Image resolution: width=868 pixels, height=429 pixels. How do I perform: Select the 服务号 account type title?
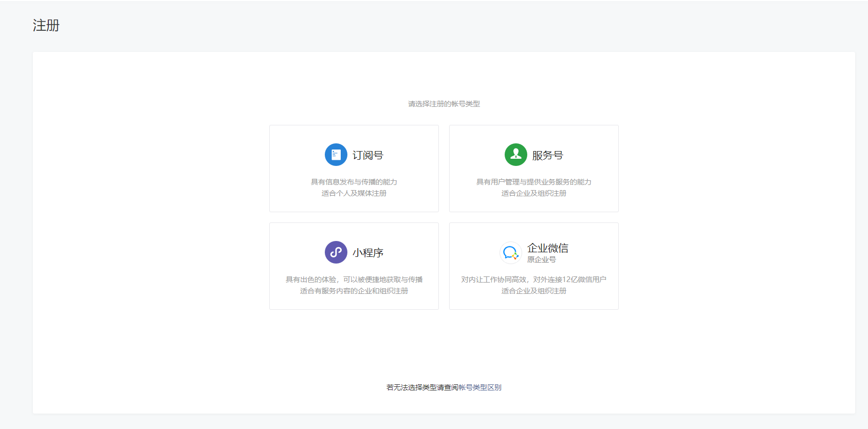point(548,155)
